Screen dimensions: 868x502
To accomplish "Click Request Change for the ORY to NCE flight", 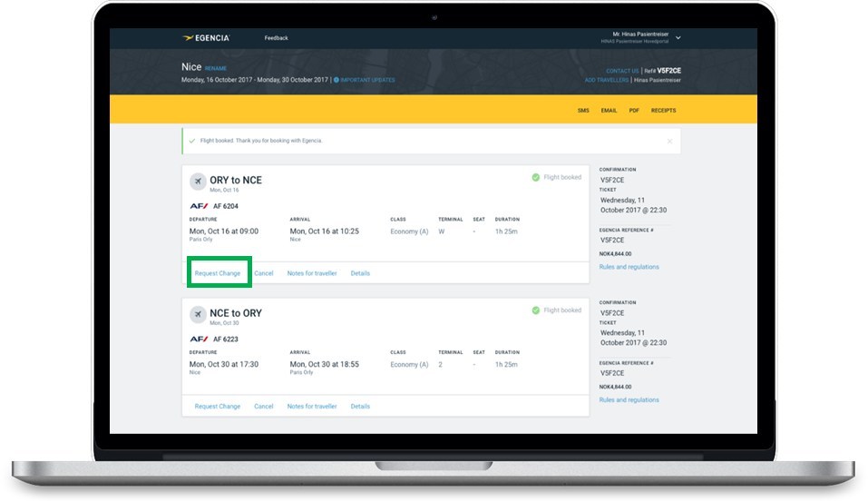I will pos(218,273).
